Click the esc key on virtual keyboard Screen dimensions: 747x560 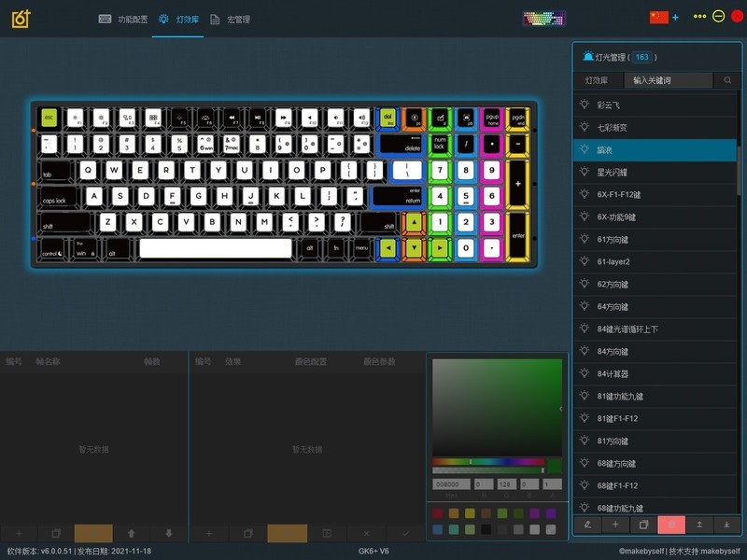(49, 118)
